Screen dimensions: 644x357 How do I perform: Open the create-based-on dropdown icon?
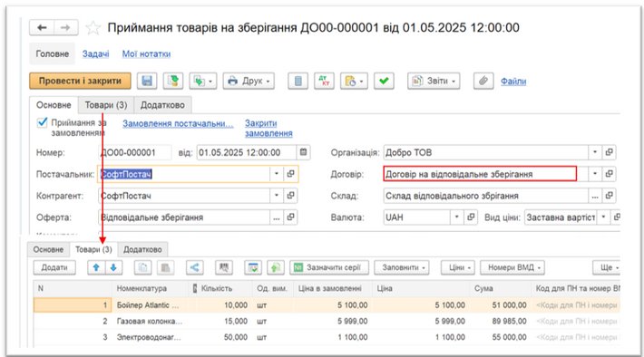(203, 81)
